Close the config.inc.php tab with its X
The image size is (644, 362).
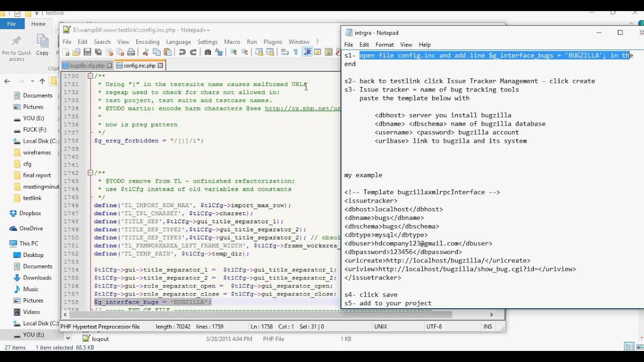click(x=160, y=65)
